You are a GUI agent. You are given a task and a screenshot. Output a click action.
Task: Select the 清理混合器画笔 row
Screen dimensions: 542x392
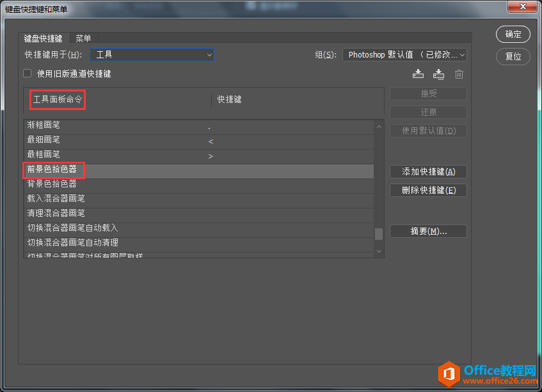coord(199,216)
